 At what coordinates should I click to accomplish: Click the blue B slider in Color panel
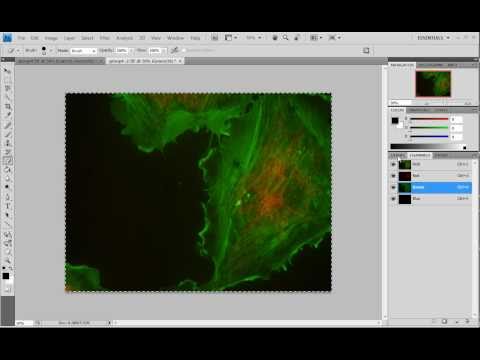pos(429,136)
